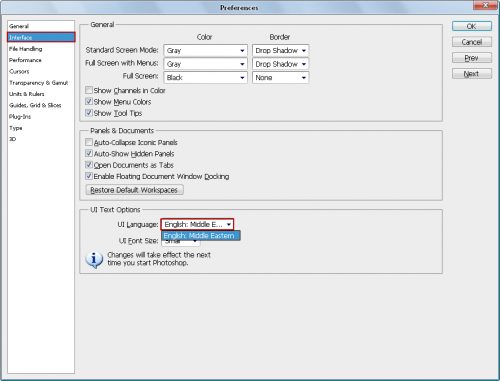Go to previous panel with Prev
The image size is (500, 381).
(472, 58)
